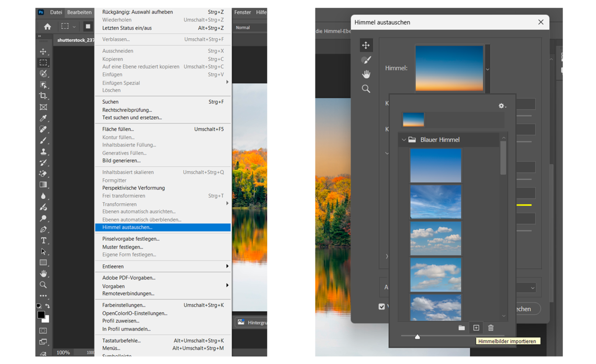Click the Himmelbilder importieren button
Screen dimensions: 596x364
476,328
